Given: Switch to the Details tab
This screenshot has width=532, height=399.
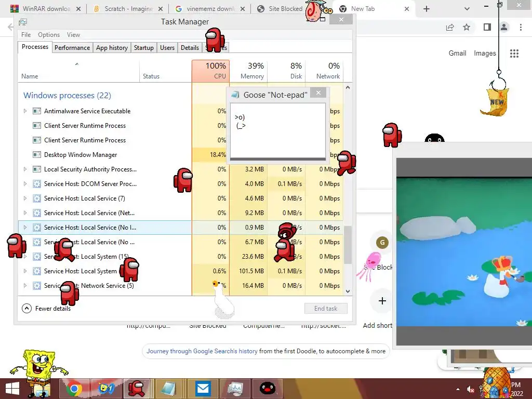Looking at the screenshot, I should (190, 47).
